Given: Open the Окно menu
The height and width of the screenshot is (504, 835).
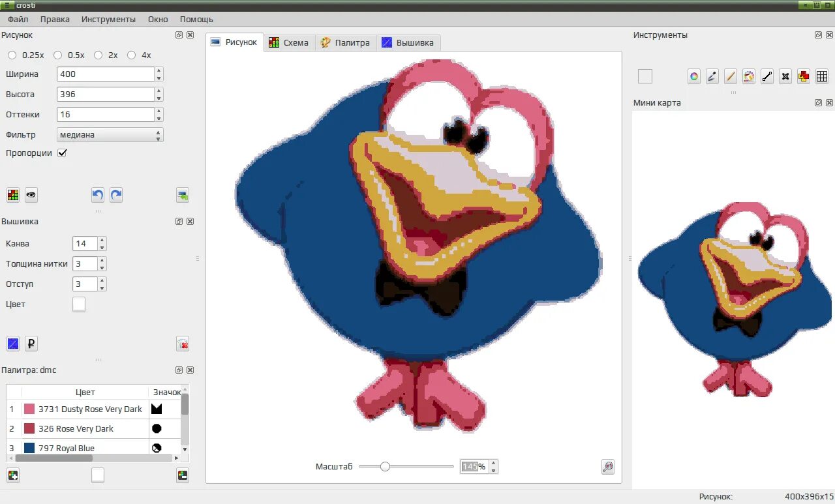Looking at the screenshot, I should pos(158,20).
